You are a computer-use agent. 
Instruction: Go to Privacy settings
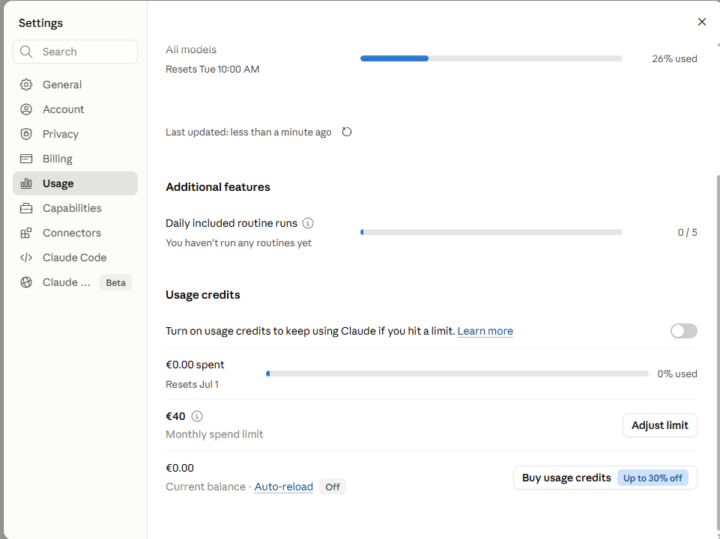[x=75, y=134]
